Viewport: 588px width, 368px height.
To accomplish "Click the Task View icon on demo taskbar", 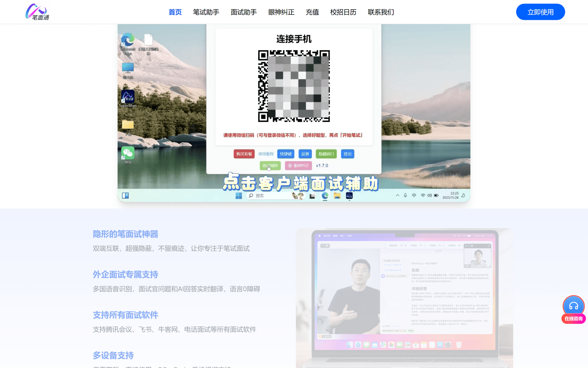I will point(312,196).
